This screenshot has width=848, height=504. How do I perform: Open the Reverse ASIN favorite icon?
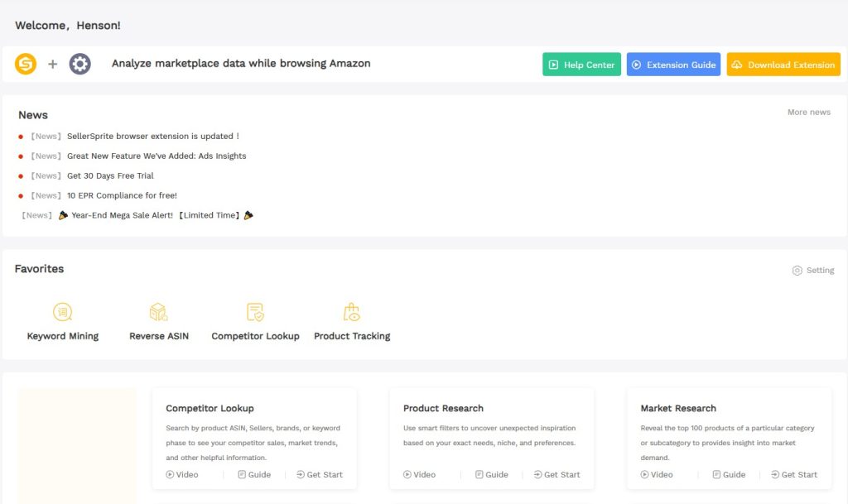[x=158, y=312]
